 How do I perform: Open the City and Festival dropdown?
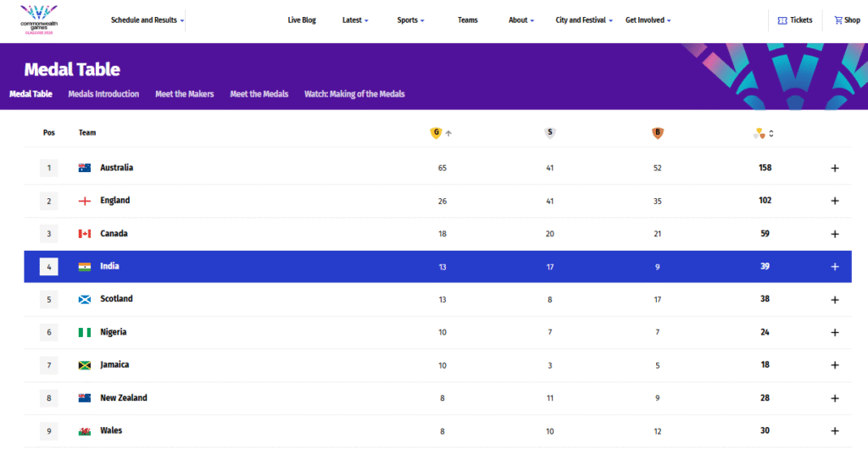point(584,19)
